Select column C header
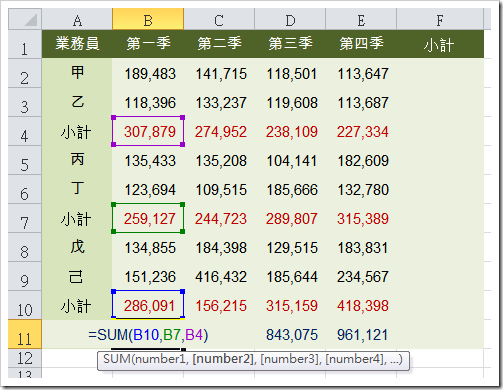The image size is (503, 390). 219,19
